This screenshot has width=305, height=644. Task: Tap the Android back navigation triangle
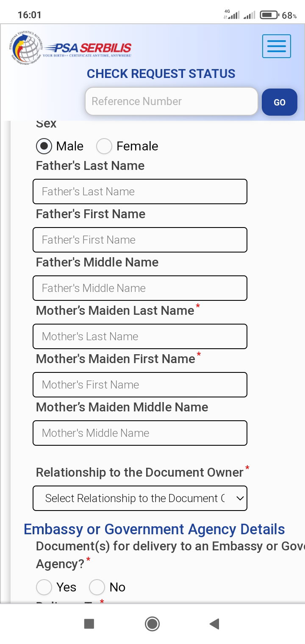click(x=214, y=624)
